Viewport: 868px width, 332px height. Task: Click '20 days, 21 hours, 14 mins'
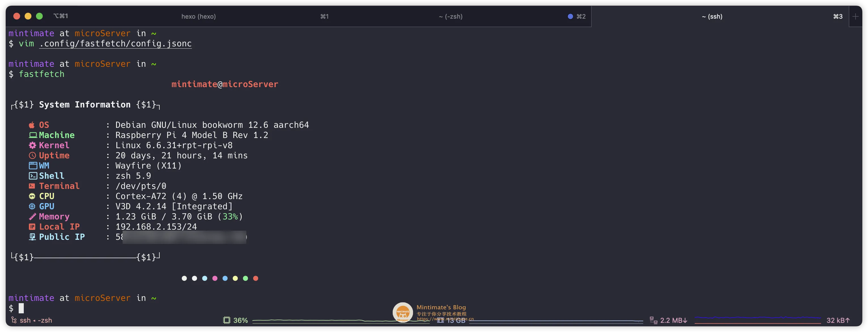(181, 155)
